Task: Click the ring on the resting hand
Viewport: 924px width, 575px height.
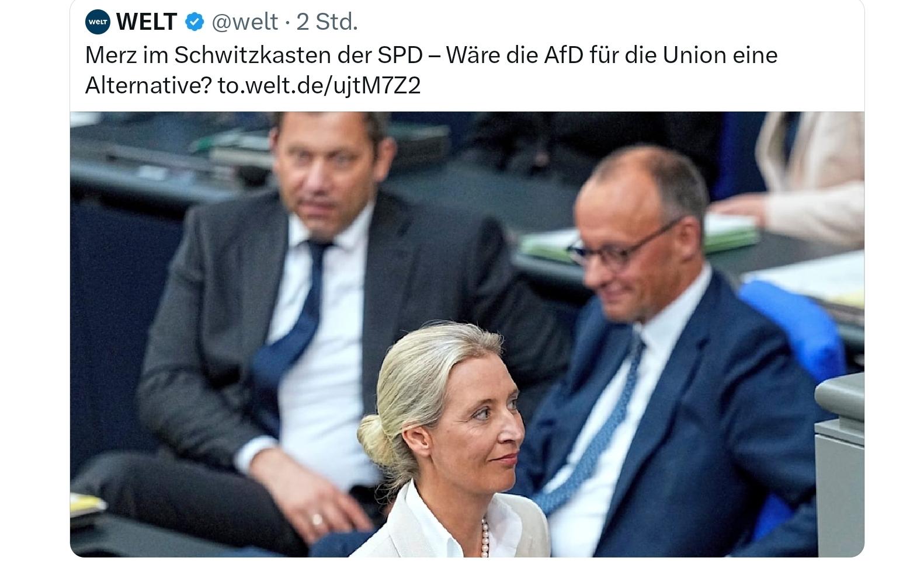Action: 317,520
